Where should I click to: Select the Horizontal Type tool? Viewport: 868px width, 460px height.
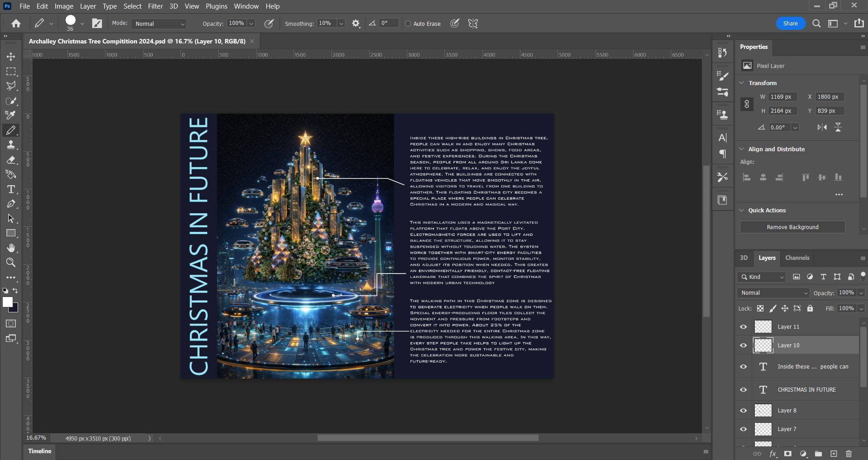point(11,189)
